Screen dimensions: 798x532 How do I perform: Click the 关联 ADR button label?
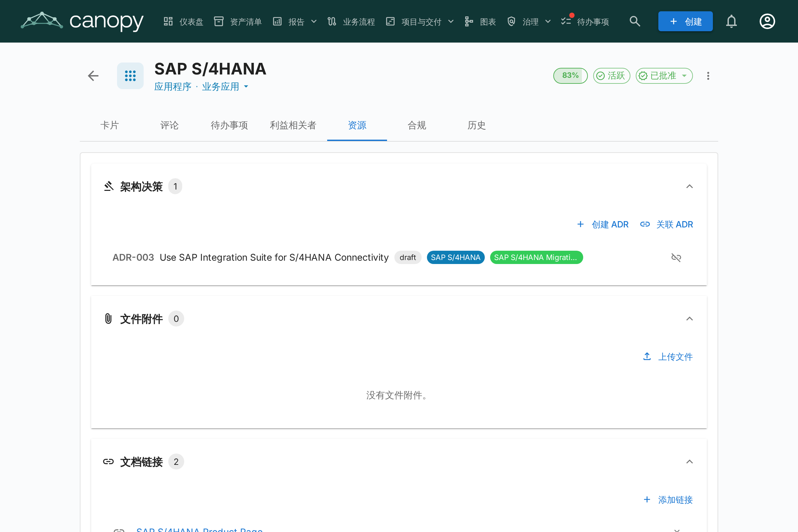click(675, 224)
